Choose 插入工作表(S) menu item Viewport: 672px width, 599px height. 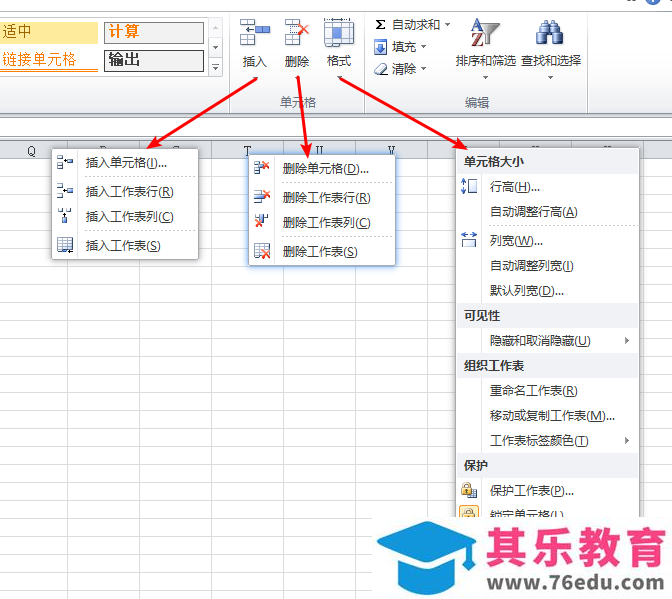pos(125,246)
